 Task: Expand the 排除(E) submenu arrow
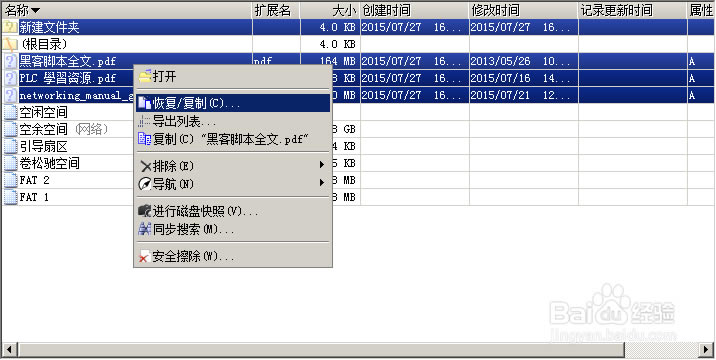[x=322, y=164]
